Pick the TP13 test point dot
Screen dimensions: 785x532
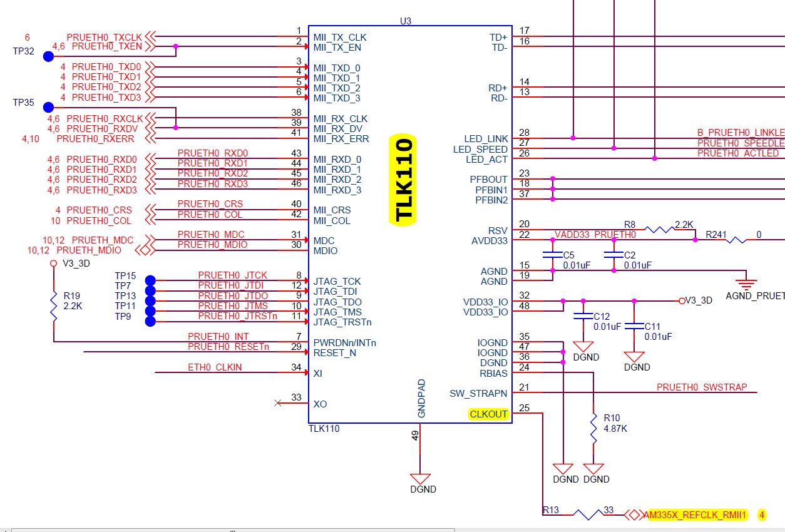(x=150, y=300)
